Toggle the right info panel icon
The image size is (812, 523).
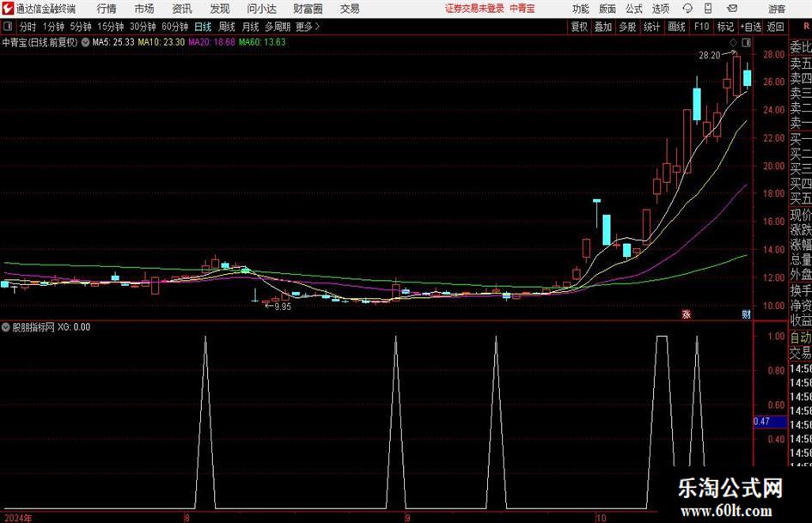click(746, 42)
